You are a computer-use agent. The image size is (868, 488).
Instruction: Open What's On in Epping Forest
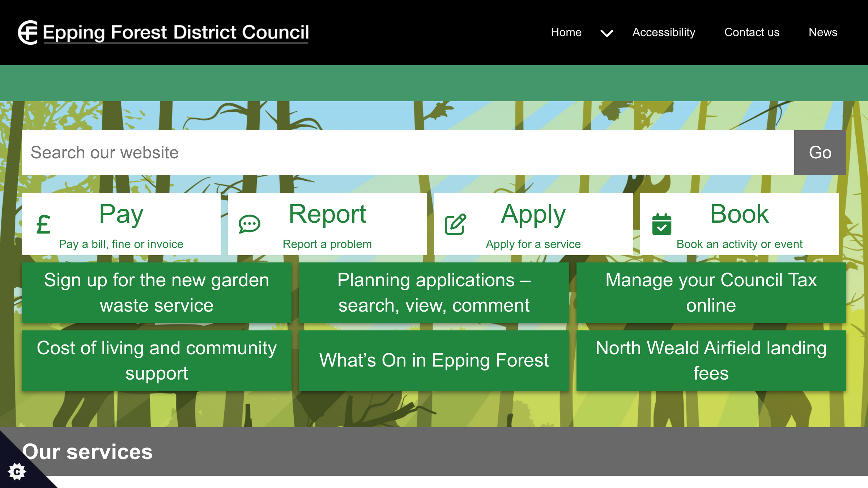434,360
